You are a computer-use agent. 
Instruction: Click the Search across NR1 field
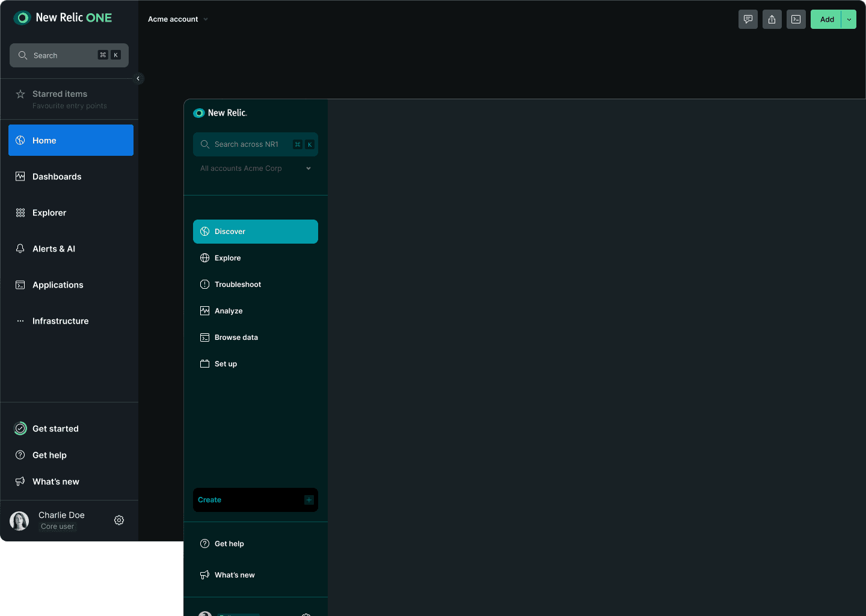pos(256,144)
